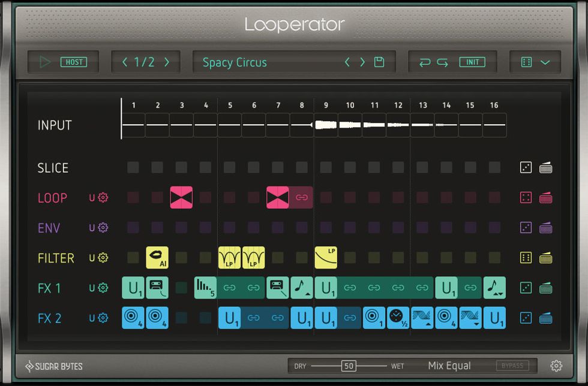
Task: Clear the FX 2 row with blue eraser
Action: [545, 318]
